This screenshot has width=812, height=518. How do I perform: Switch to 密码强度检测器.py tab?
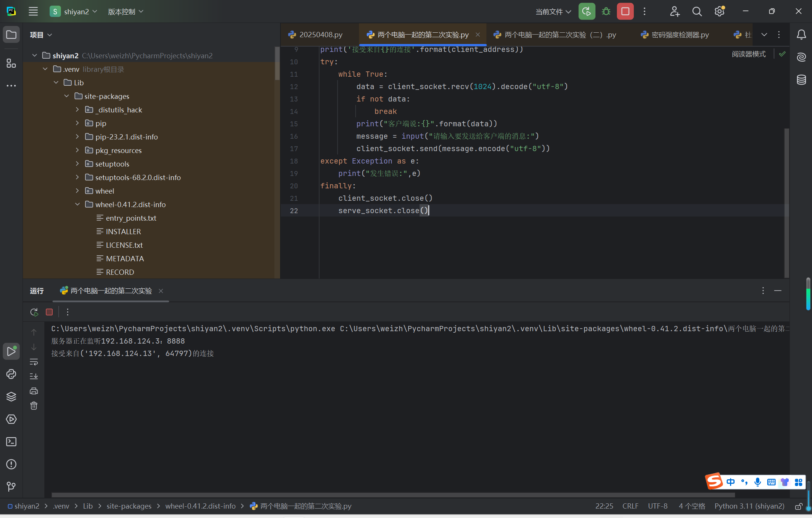pos(680,35)
